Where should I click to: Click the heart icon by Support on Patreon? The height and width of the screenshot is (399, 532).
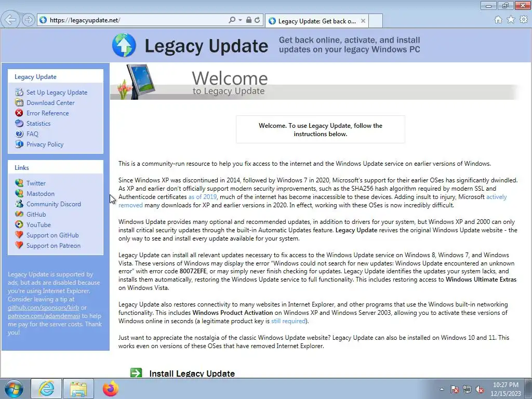(x=19, y=245)
